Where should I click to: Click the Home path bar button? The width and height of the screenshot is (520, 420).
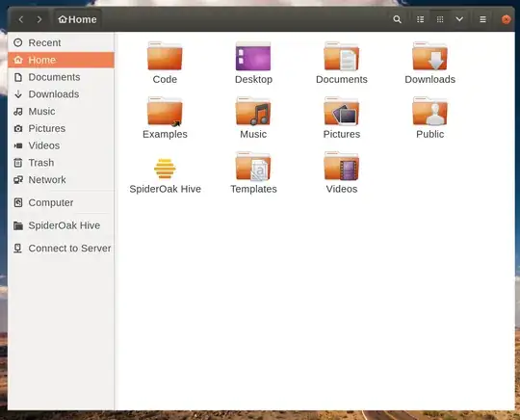[77, 19]
